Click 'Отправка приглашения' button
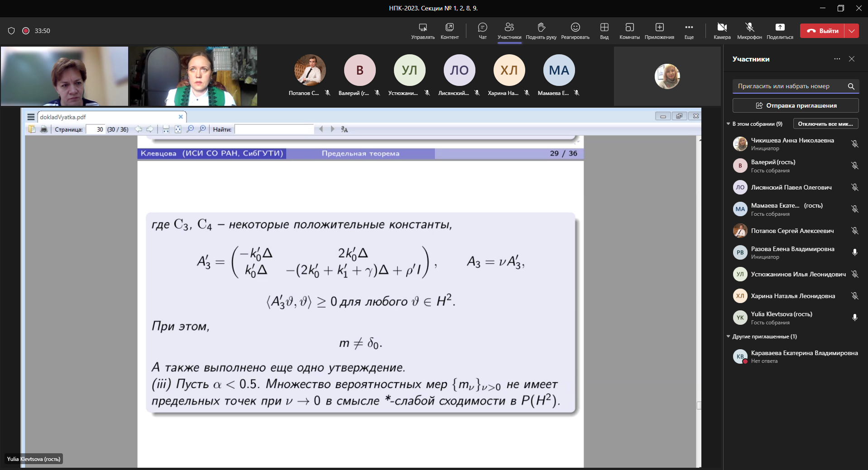This screenshot has width=868, height=470. (x=796, y=105)
